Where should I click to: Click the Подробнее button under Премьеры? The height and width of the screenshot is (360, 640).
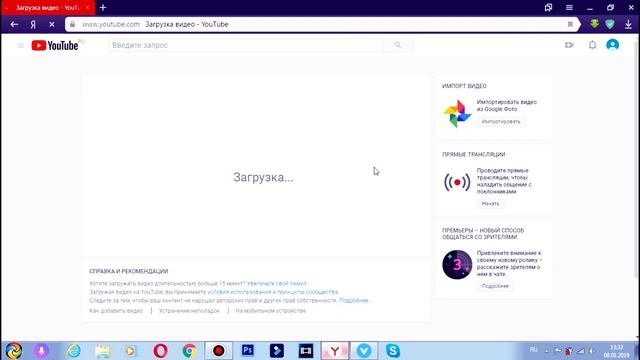click(x=495, y=286)
